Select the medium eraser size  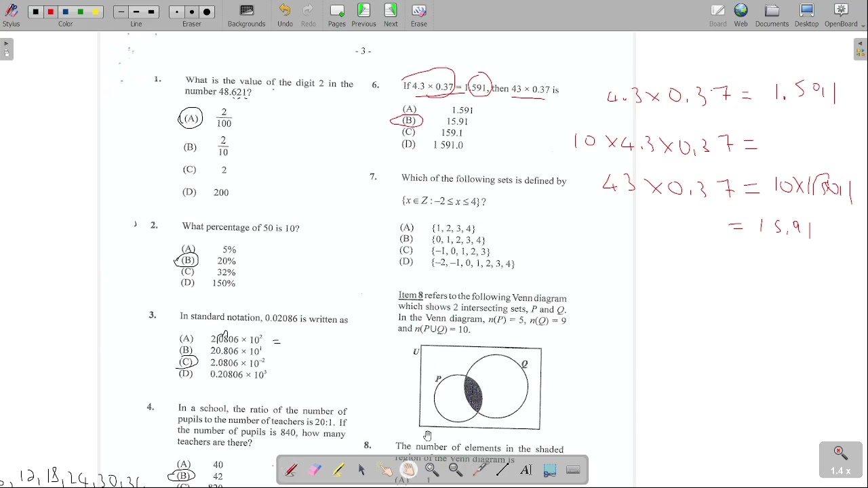[x=192, y=12]
